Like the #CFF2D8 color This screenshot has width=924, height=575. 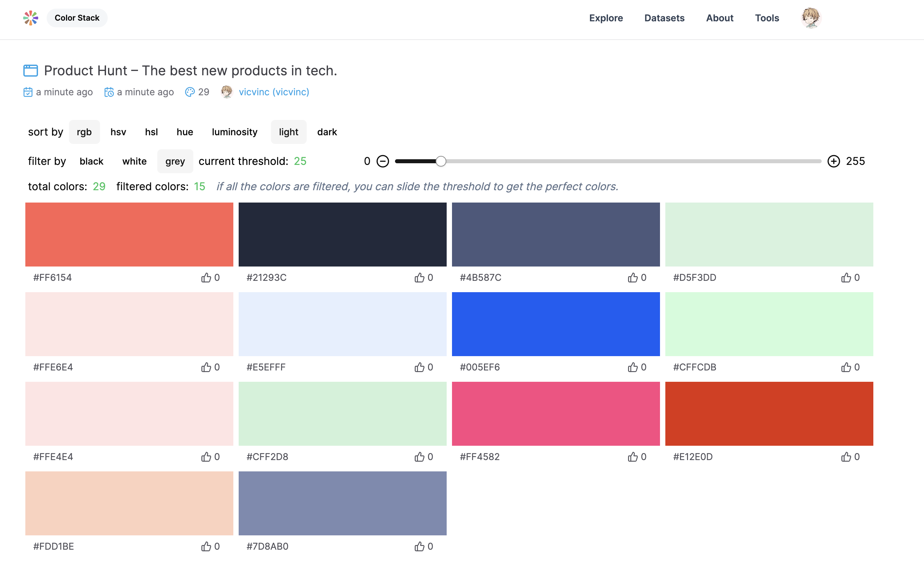tap(420, 457)
